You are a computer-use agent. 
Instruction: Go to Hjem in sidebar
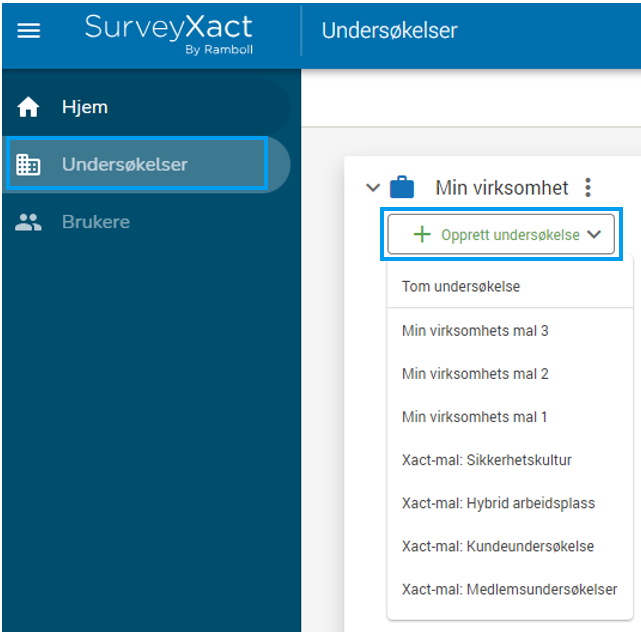click(146, 107)
